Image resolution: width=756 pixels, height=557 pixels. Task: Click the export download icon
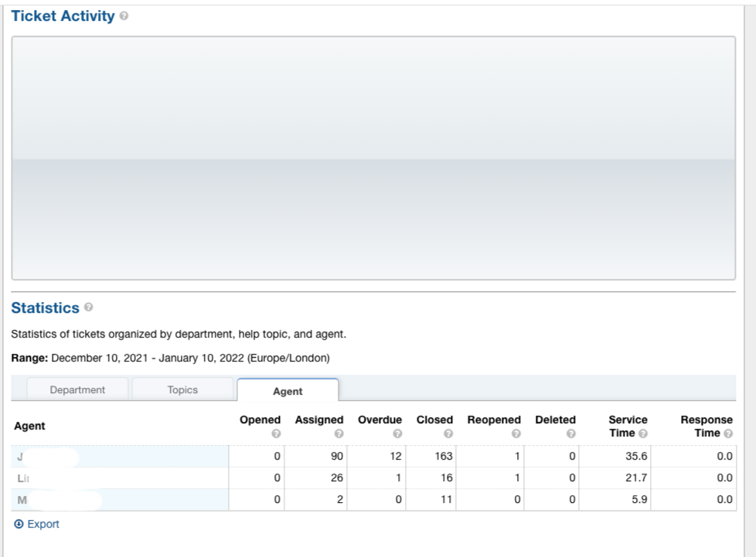pos(19,524)
